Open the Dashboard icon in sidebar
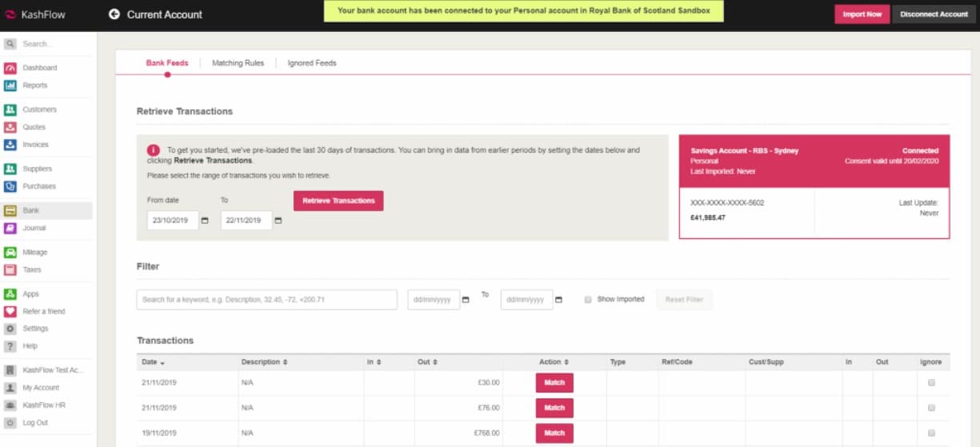 pyautogui.click(x=10, y=68)
